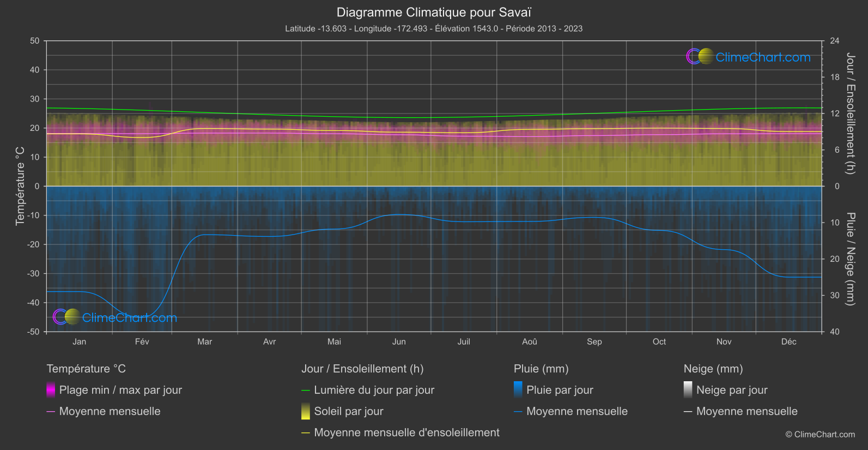
Task: Click the 'Oct' month label
Action: click(x=659, y=341)
